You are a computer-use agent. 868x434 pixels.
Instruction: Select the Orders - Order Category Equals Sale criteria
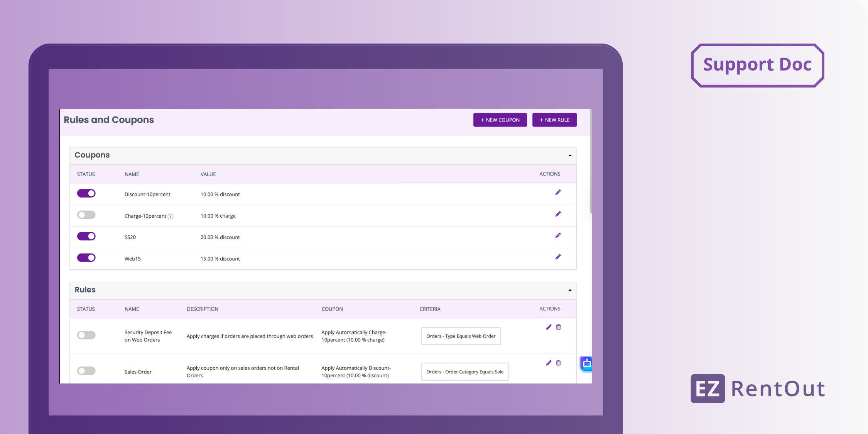pos(465,372)
